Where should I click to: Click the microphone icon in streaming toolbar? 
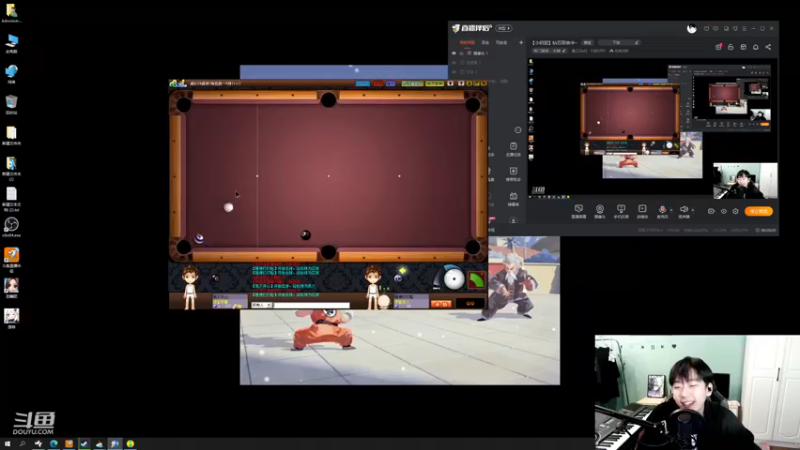tap(662, 209)
